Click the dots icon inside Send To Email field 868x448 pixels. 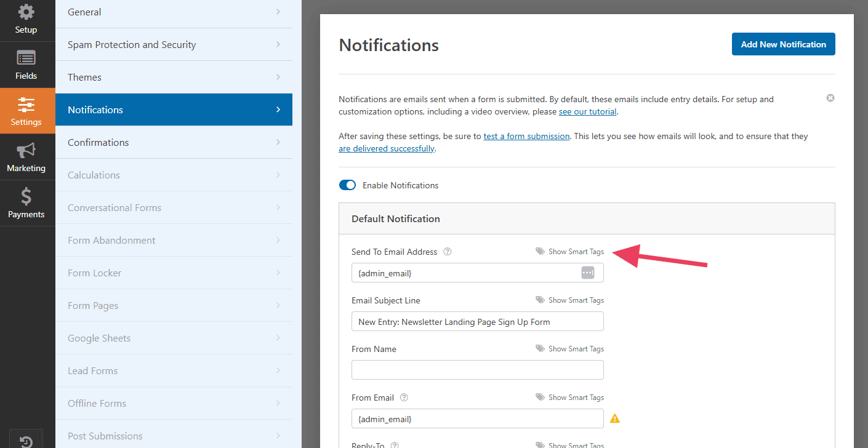(x=588, y=273)
